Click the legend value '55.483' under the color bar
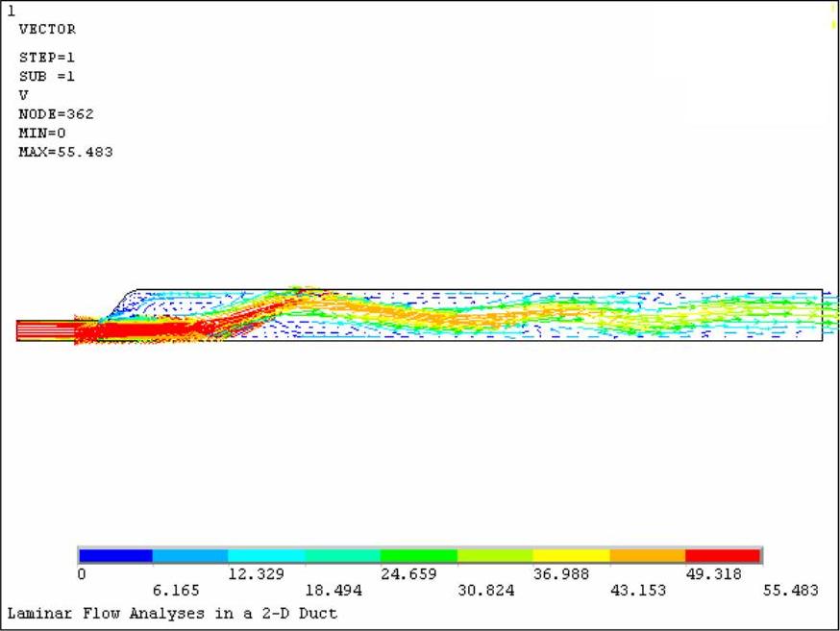Image resolution: width=840 pixels, height=631 pixels. [790, 591]
